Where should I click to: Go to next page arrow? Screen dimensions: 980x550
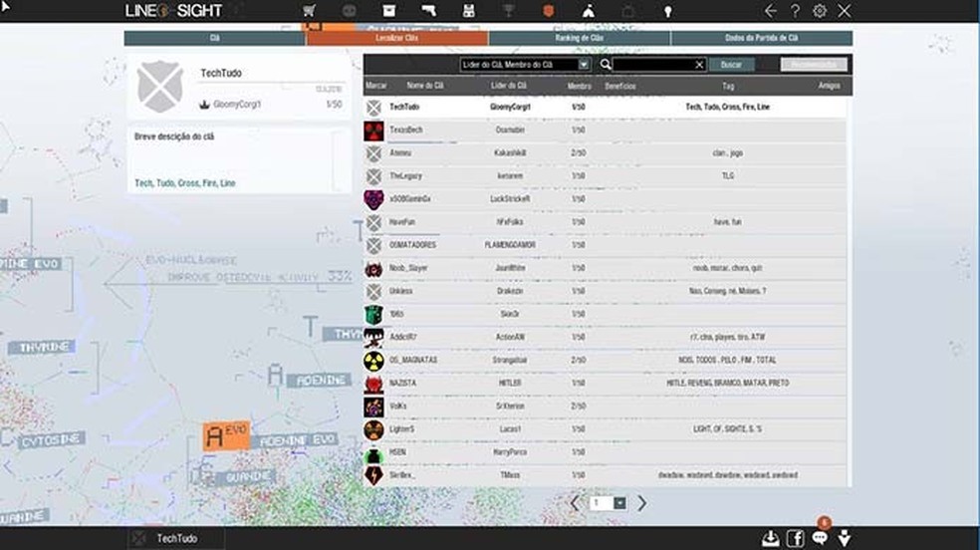(x=641, y=503)
